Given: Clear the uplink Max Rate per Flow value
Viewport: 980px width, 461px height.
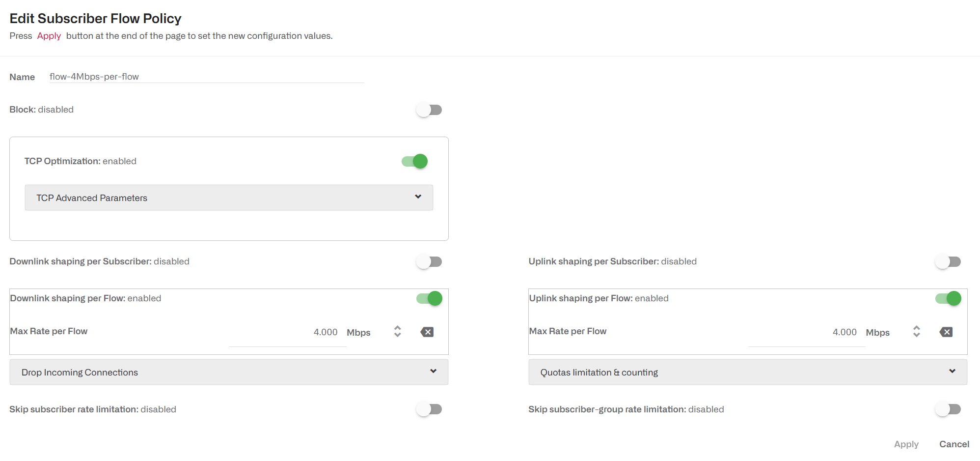Looking at the screenshot, I should click(x=946, y=332).
